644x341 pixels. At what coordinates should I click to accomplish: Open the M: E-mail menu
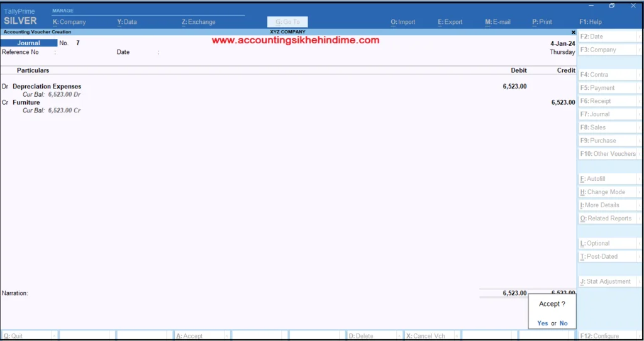point(498,22)
